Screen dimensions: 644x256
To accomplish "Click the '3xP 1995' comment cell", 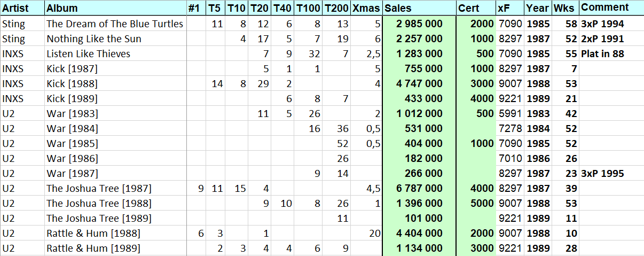I will tap(611, 174).
